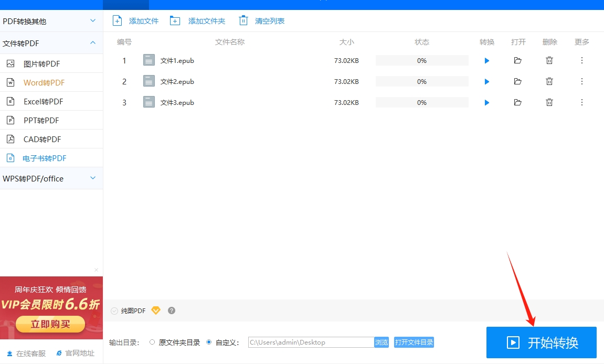Start converting 文件3.epub with its play icon
Screen dimensions: 604x364
click(x=487, y=102)
